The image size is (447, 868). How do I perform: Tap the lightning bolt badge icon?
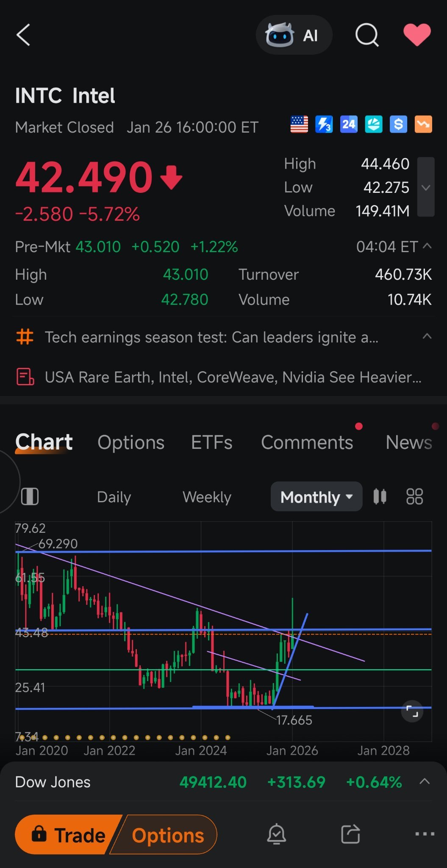tap(324, 124)
